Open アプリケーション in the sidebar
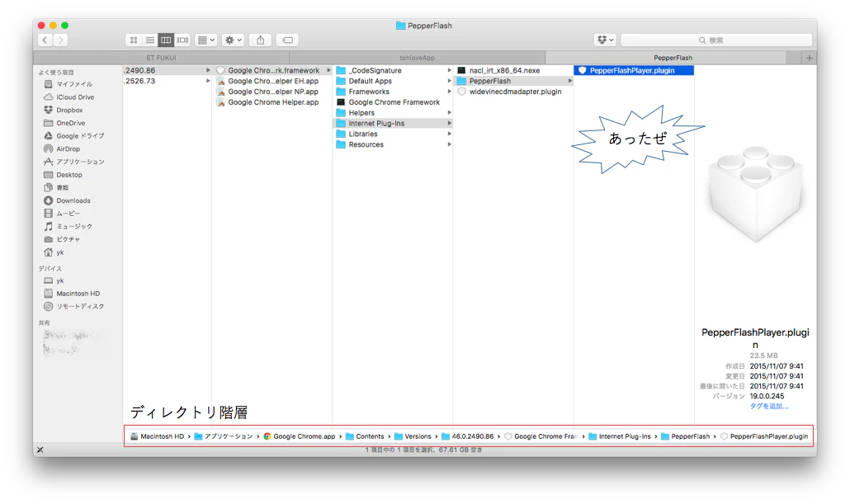850x504 pixels. pyautogui.click(x=73, y=162)
